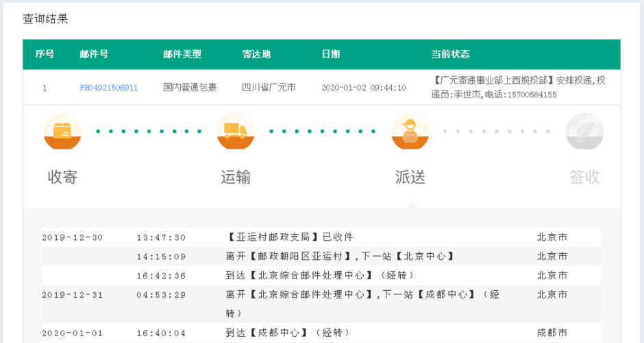Click the 四川省广元市 destination cell

(269, 87)
